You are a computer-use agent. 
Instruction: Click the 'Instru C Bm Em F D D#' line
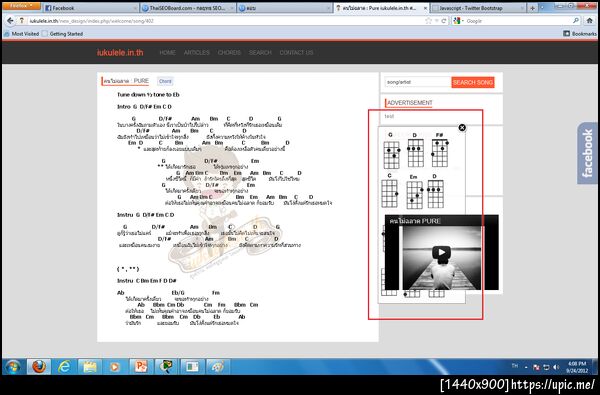click(x=146, y=281)
